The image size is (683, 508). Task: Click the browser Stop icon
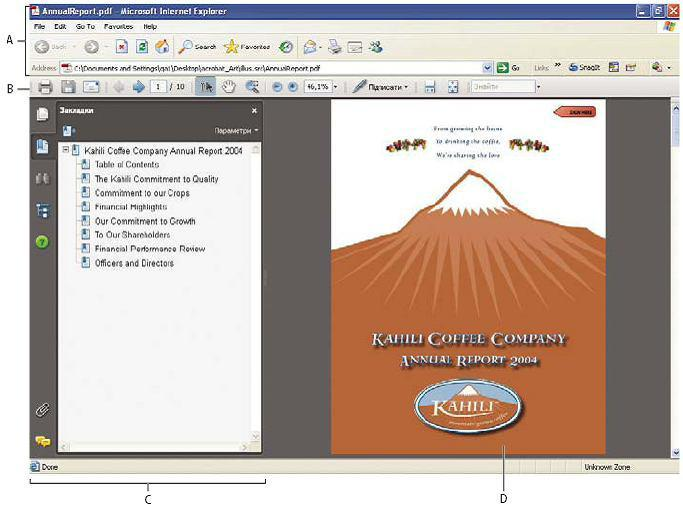click(x=122, y=47)
